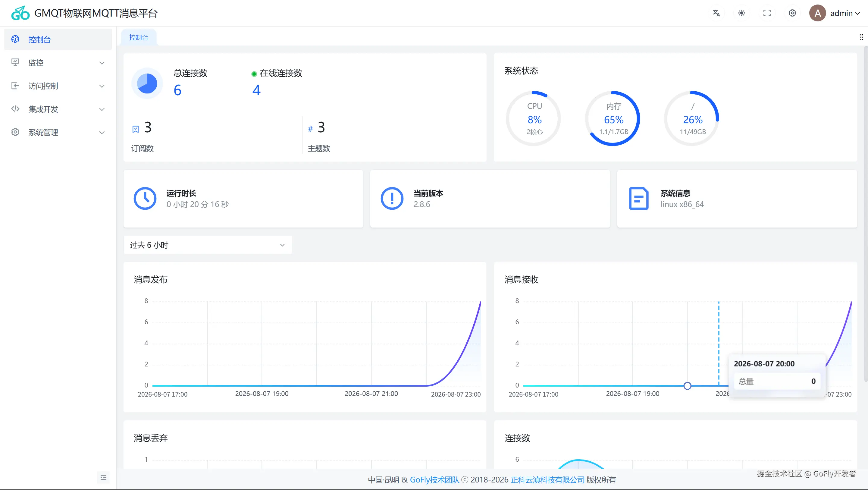
Task: Click the 主题数 label
Action: tap(319, 148)
